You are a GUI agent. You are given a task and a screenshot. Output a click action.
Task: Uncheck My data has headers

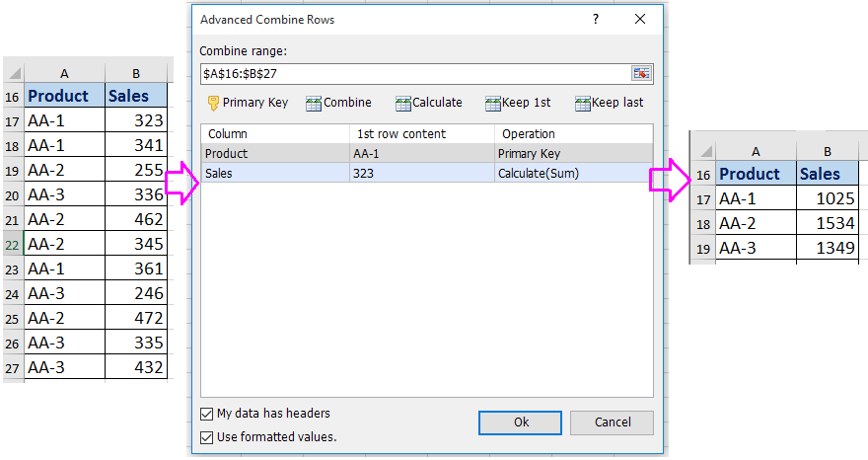[x=206, y=414]
